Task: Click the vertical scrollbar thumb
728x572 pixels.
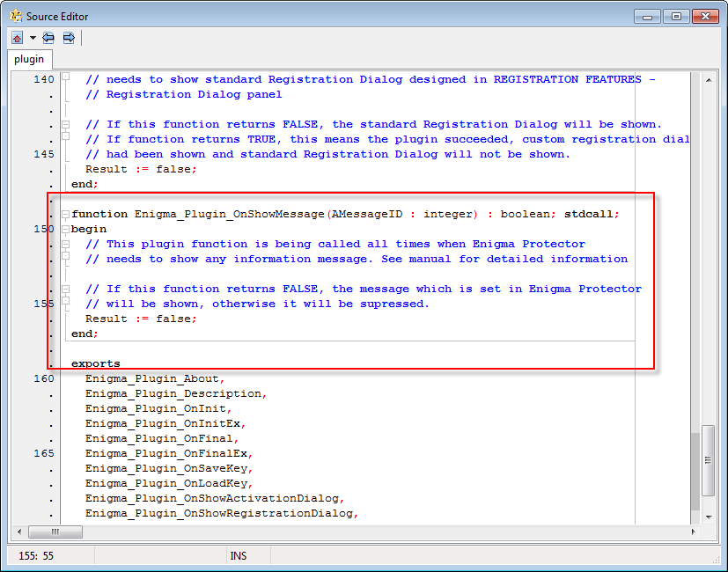Action: point(708,460)
